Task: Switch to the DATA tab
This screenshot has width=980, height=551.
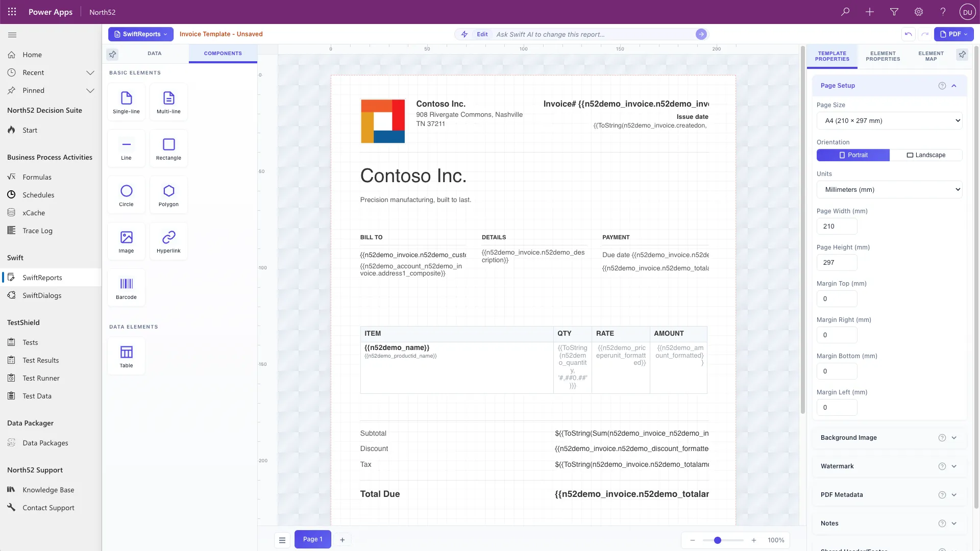Action: click(155, 54)
